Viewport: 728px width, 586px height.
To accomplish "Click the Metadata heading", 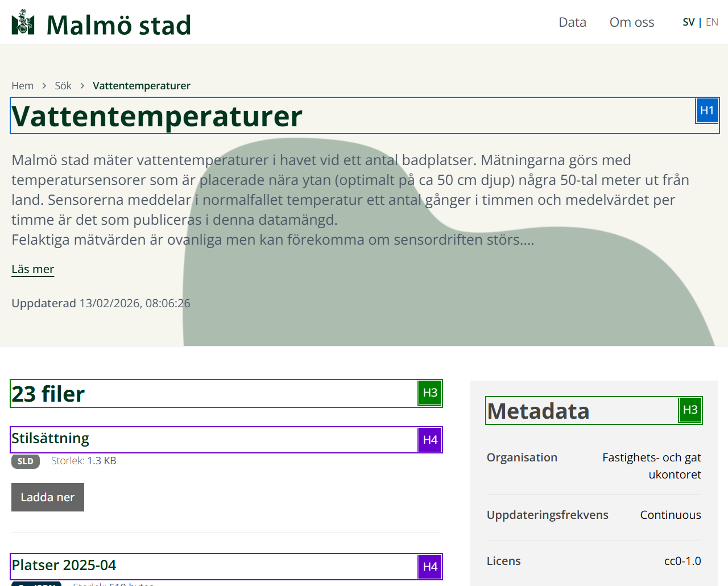I will pyautogui.click(x=538, y=411).
